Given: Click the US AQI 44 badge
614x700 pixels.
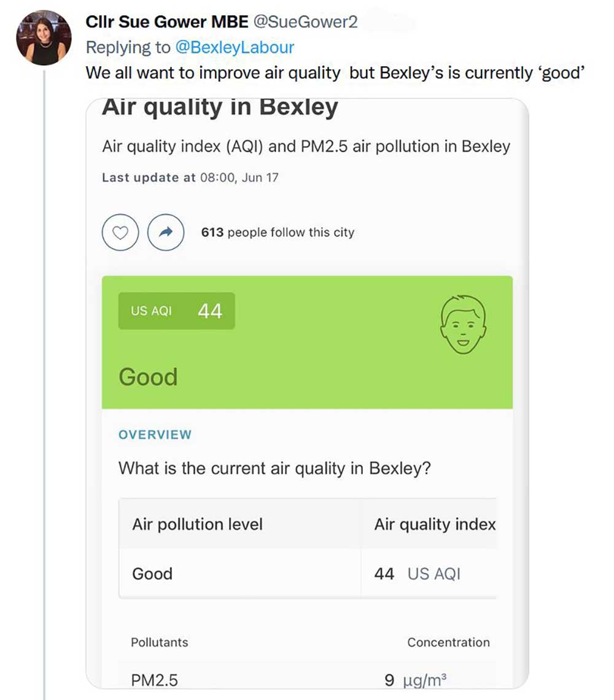Looking at the screenshot, I should 176,311.
